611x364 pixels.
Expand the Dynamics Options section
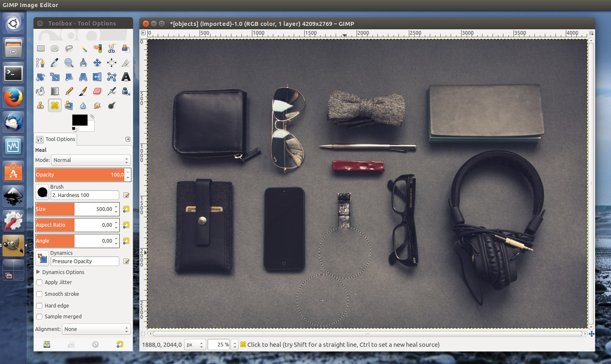coord(39,272)
